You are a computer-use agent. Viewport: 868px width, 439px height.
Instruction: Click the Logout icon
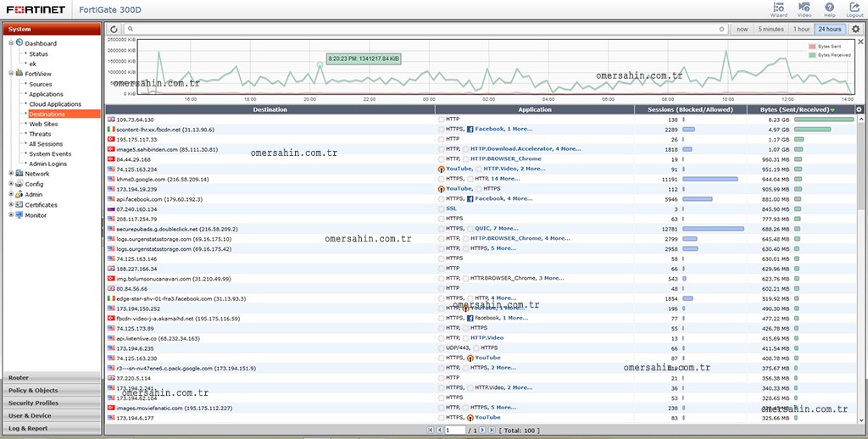(x=854, y=8)
